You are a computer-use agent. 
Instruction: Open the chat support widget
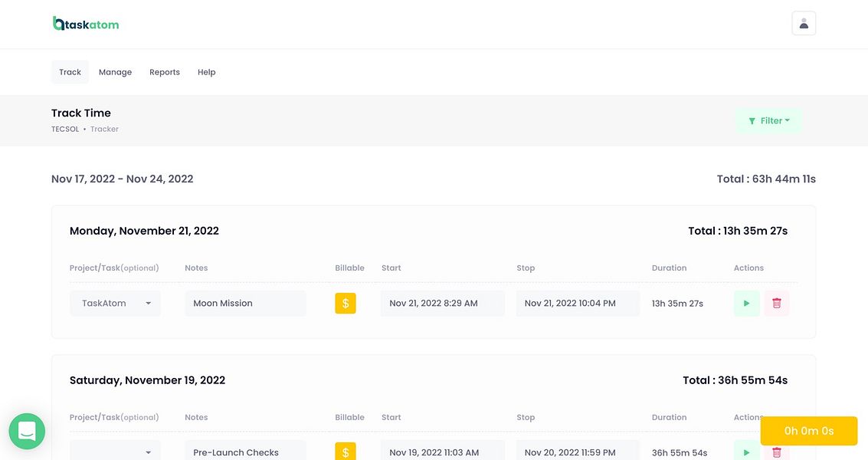point(27,431)
